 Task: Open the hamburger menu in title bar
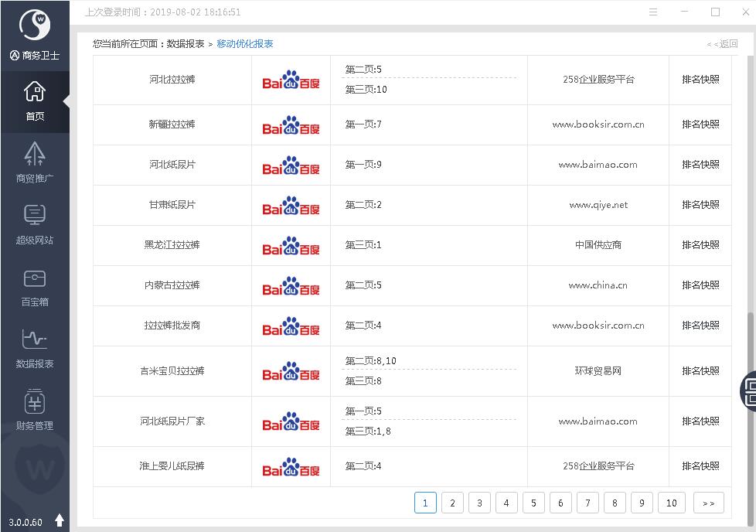(x=653, y=12)
